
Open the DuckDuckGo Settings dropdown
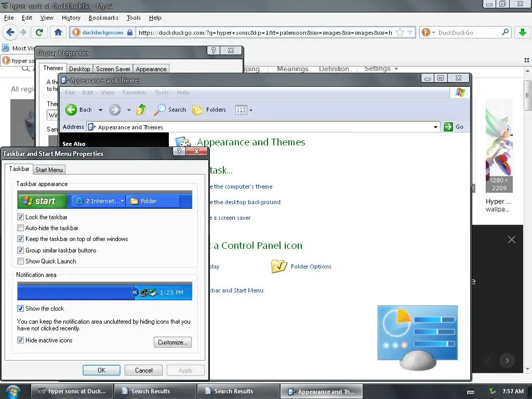[x=381, y=69]
